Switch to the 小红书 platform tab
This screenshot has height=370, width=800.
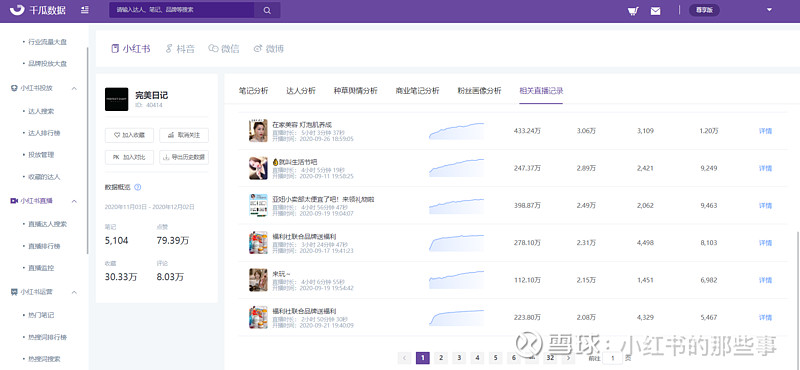[x=131, y=49]
